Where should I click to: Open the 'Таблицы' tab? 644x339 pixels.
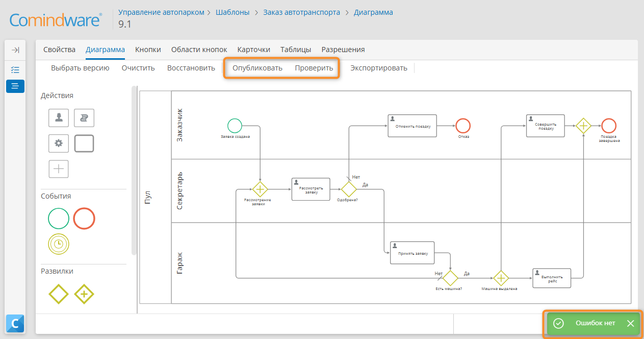(296, 50)
